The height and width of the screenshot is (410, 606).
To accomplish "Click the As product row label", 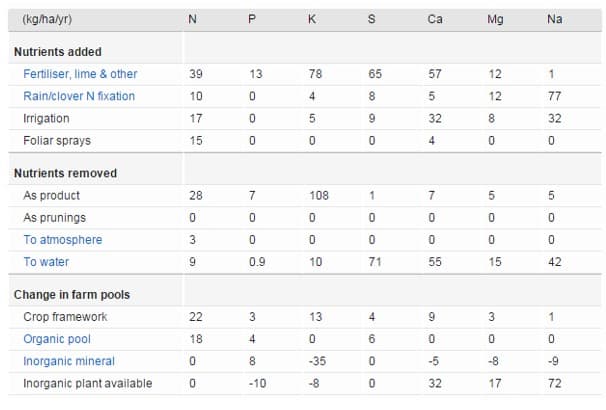I will tap(51, 195).
